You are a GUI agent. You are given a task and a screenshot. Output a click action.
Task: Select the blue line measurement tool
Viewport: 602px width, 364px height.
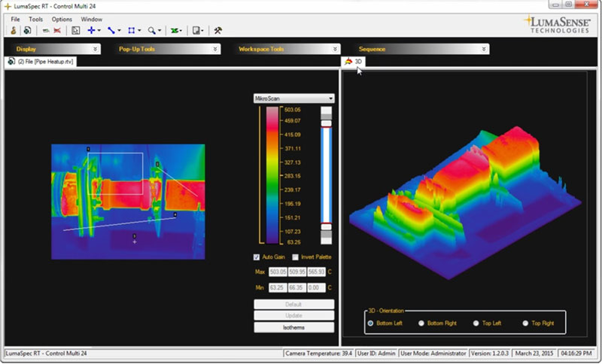(111, 30)
